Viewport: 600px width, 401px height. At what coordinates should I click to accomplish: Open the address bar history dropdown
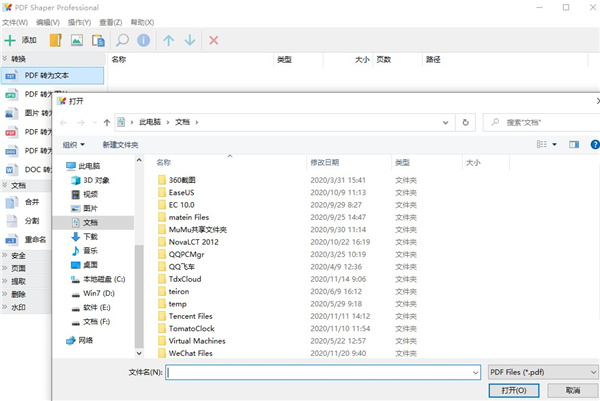pos(445,122)
